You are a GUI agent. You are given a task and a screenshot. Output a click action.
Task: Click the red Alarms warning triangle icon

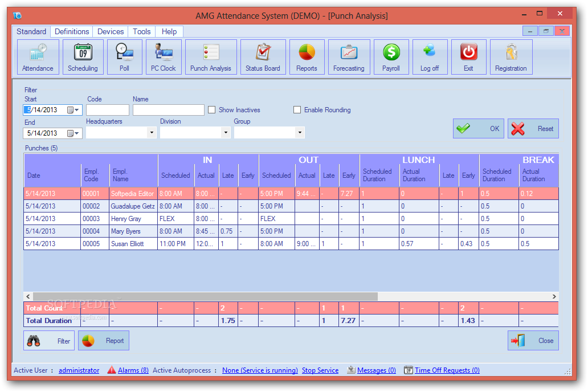(x=112, y=370)
